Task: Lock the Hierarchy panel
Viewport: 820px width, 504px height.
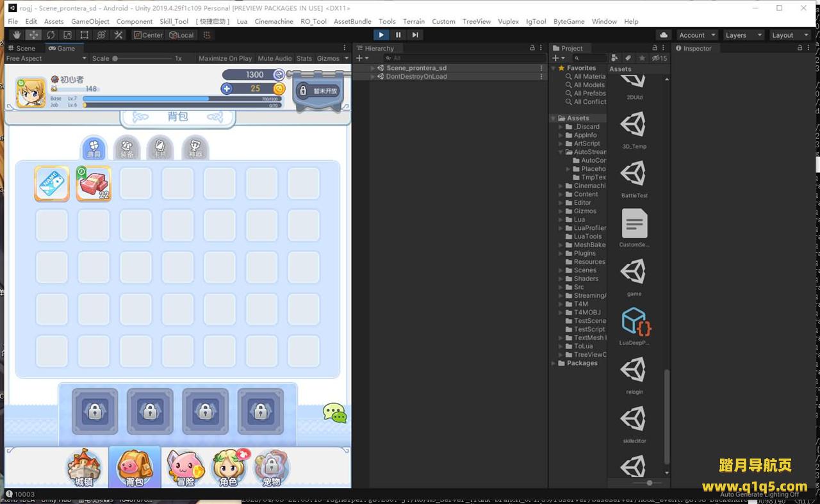Action: point(532,48)
